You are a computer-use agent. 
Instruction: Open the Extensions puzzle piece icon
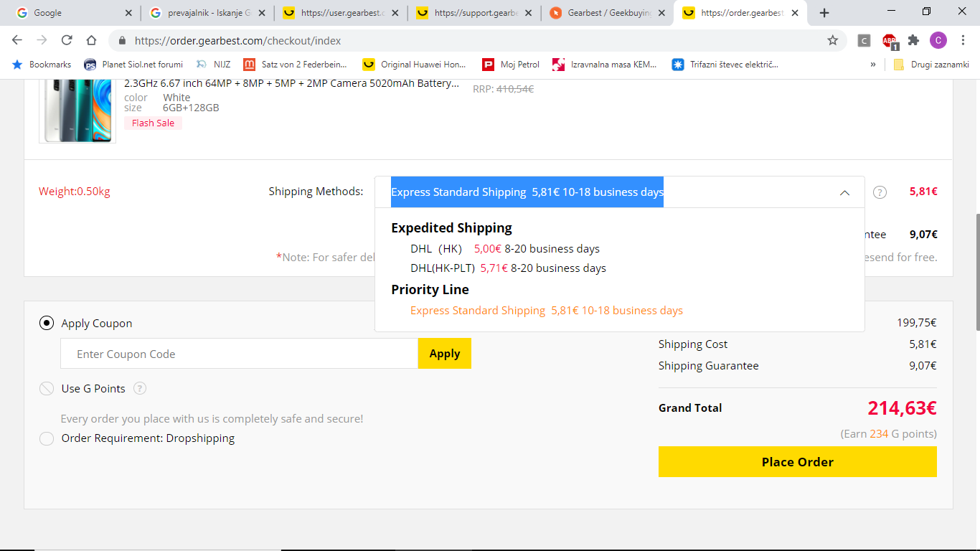(913, 41)
